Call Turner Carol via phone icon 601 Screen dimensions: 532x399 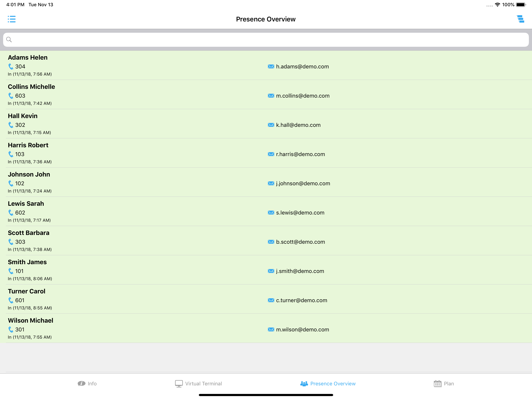click(11, 300)
